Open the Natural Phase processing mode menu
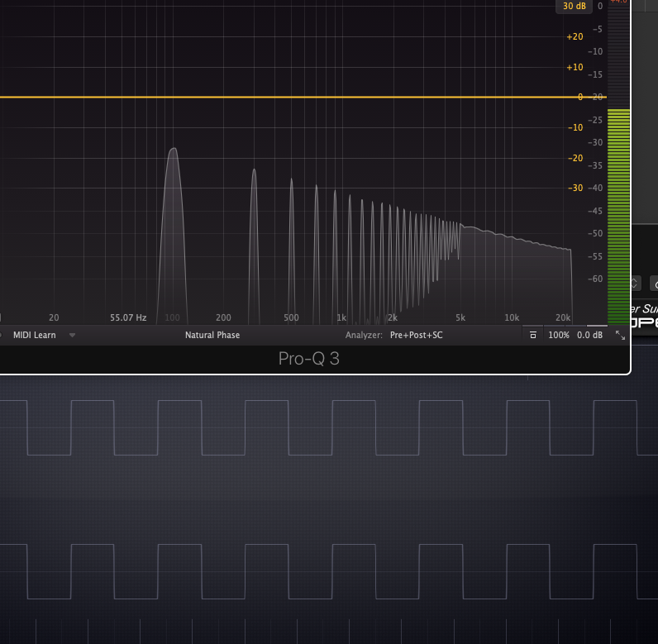658x644 pixels. (212, 335)
